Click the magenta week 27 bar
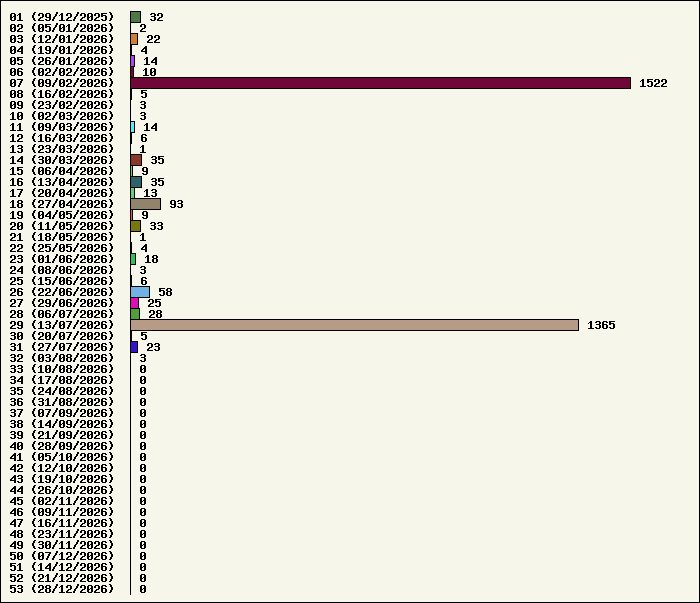 [135, 303]
